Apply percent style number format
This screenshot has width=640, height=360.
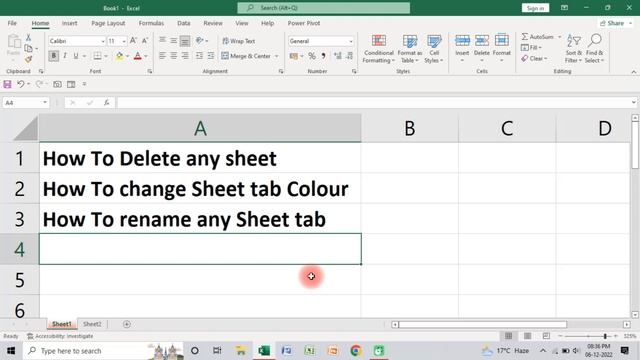312,56
